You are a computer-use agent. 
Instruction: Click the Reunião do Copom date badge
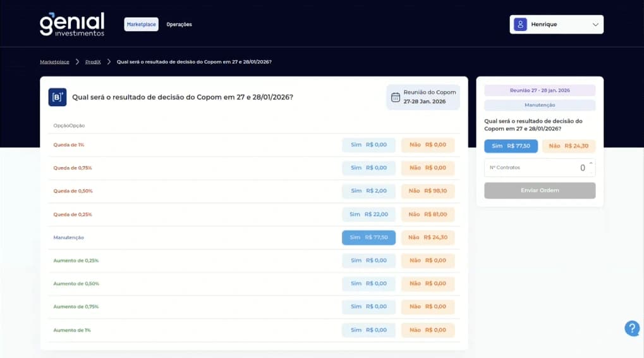[423, 97]
